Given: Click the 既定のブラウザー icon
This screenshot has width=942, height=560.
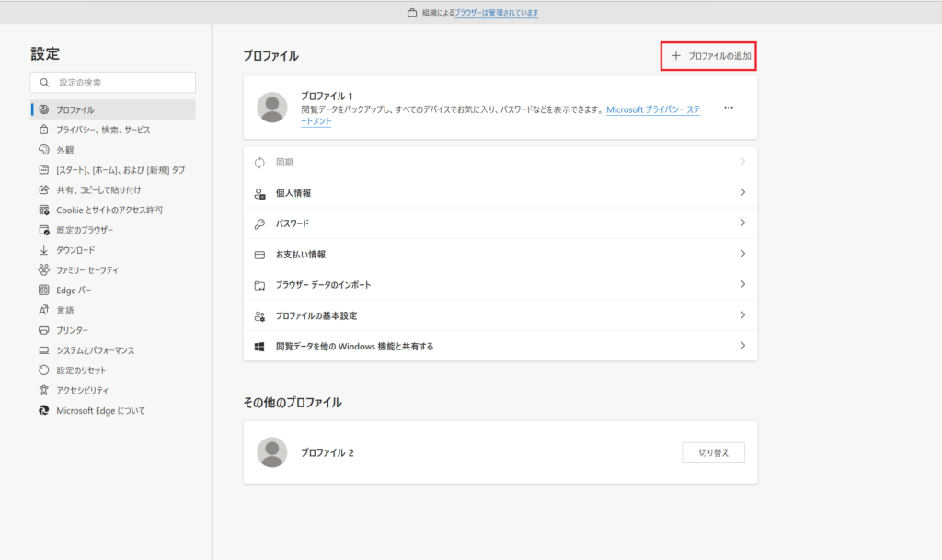Looking at the screenshot, I should tap(44, 230).
